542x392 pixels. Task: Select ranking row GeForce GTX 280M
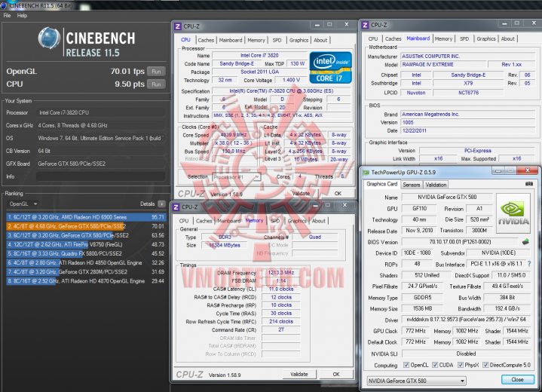86,271
